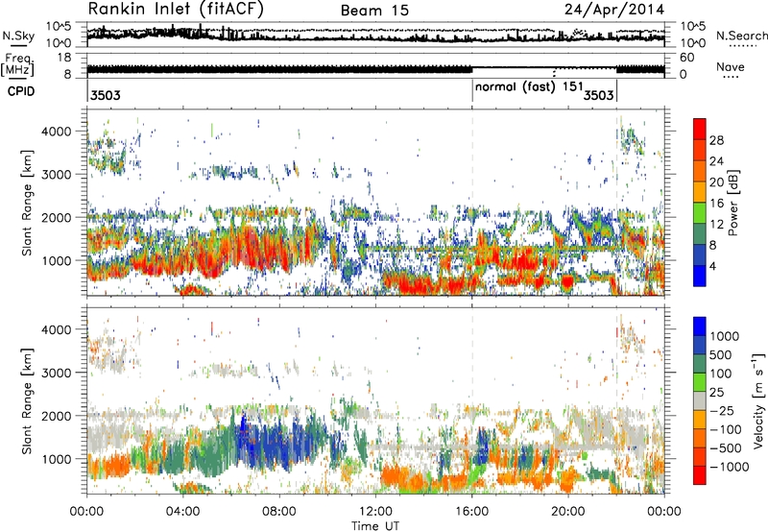
Task: Click the 'Rankin Inlet (fitACF)' plot title
Action: click(x=176, y=9)
